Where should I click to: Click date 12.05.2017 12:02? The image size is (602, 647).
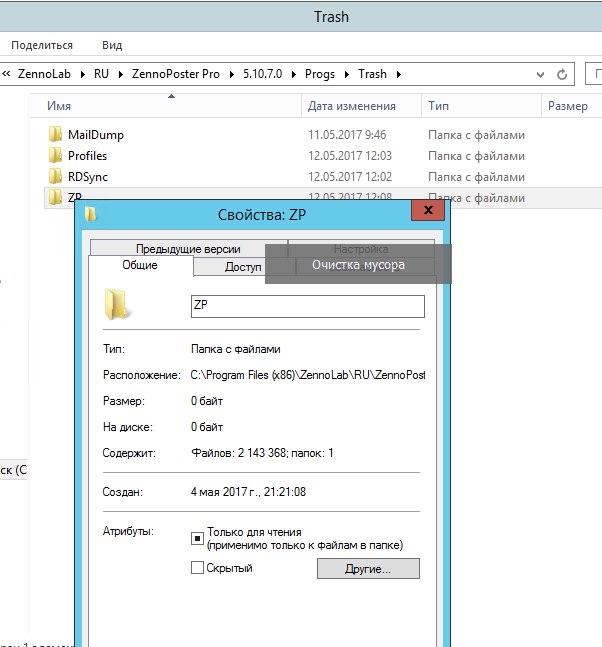point(350,177)
